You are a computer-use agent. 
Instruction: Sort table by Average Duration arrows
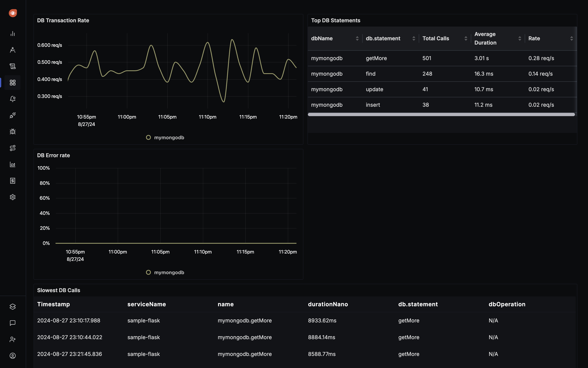coord(520,38)
